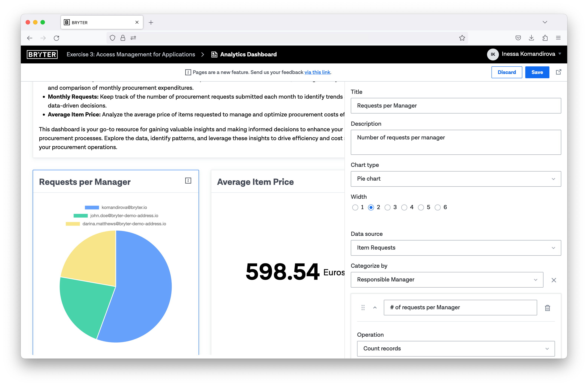Click the drag handle beside the series name
The width and height of the screenshot is (588, 386).
pyautogui.click(x=363, y=308)
